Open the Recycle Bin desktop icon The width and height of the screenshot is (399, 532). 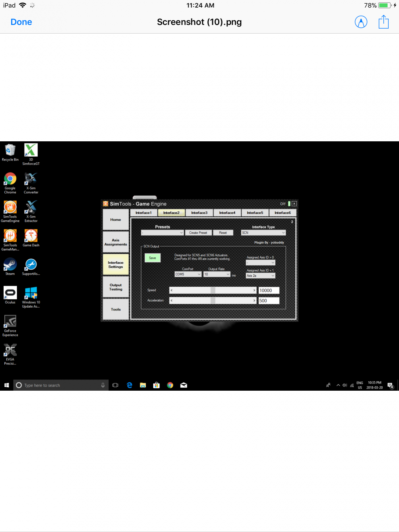pos(10,153)
